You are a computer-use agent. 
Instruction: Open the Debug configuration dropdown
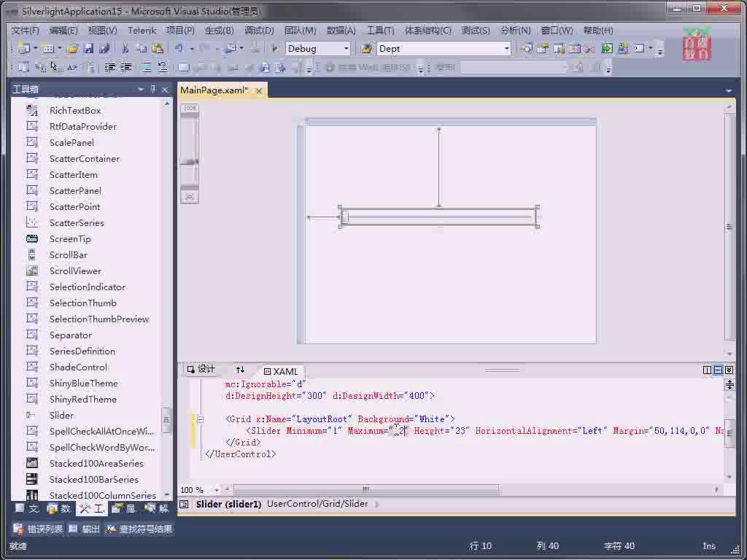346,49
